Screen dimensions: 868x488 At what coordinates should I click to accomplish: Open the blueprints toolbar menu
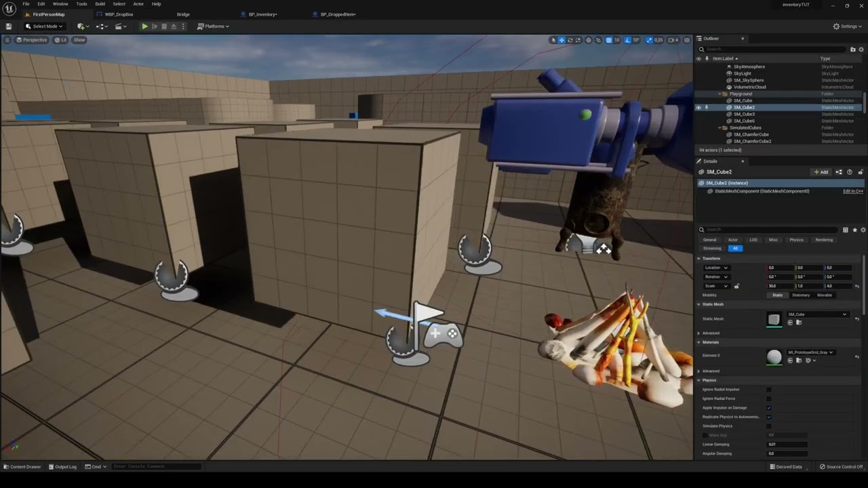[102, 26]
